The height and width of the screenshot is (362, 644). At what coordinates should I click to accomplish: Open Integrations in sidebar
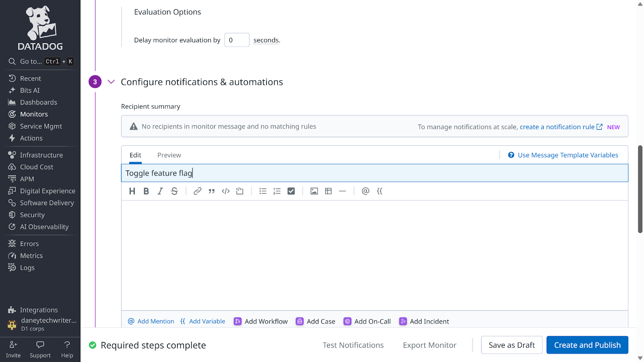pyautogui.click(x=39, y=310)
